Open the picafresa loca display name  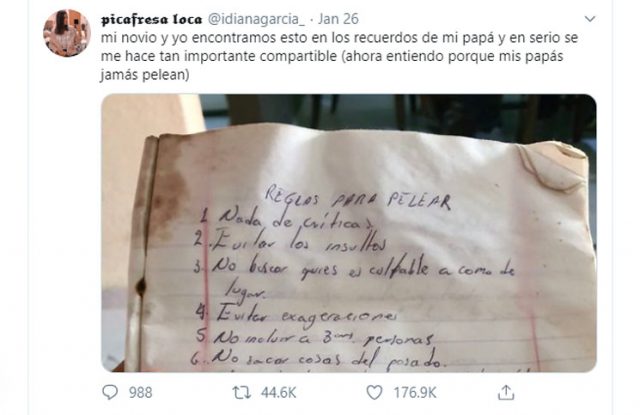151,19
